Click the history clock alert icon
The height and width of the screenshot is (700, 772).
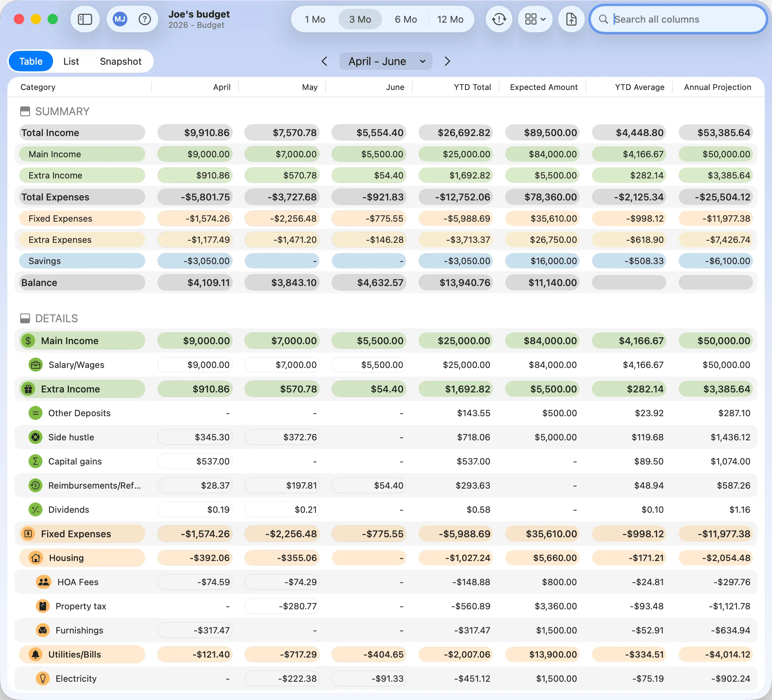pos(499,19)
